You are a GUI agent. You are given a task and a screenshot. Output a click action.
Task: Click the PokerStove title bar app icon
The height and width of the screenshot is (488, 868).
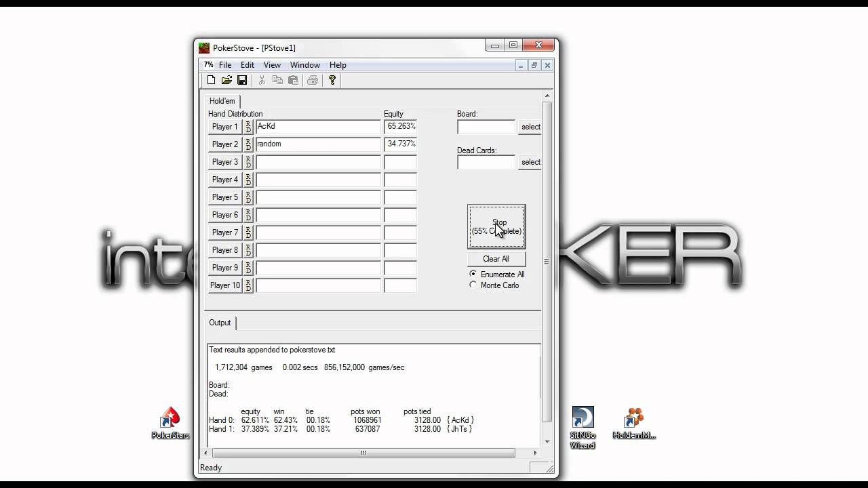pyautogui.click(x=204, y=47)
